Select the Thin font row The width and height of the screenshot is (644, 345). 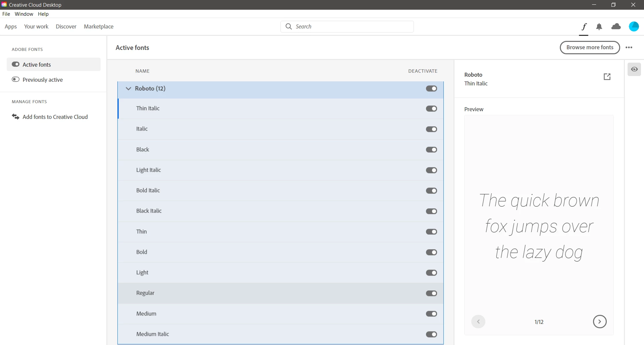tap(280, 232)
